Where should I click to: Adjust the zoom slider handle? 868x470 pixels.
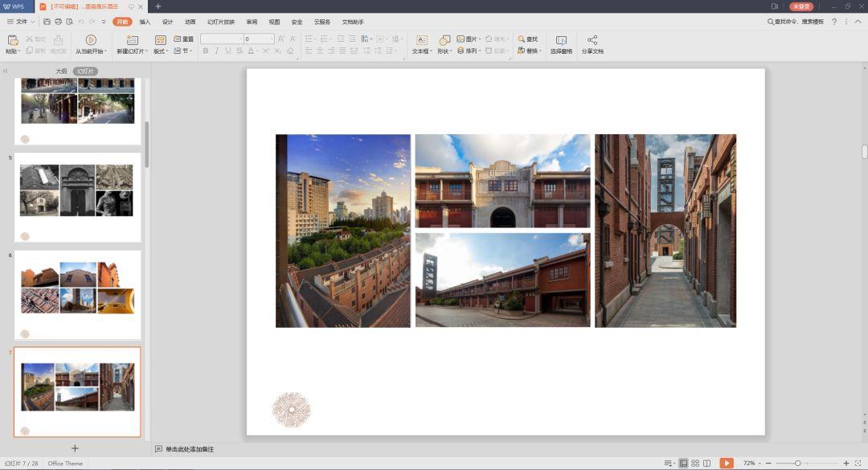click(797, 463)
